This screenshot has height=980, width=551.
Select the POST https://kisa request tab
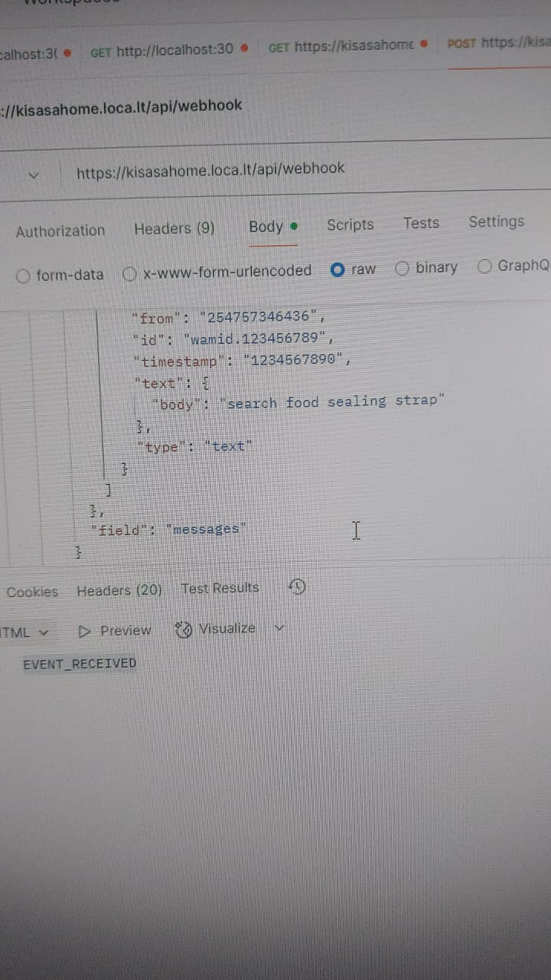499,43
